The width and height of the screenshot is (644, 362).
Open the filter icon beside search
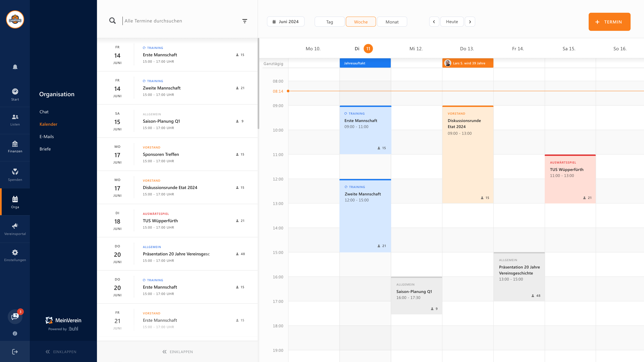[x=245, y=21]
